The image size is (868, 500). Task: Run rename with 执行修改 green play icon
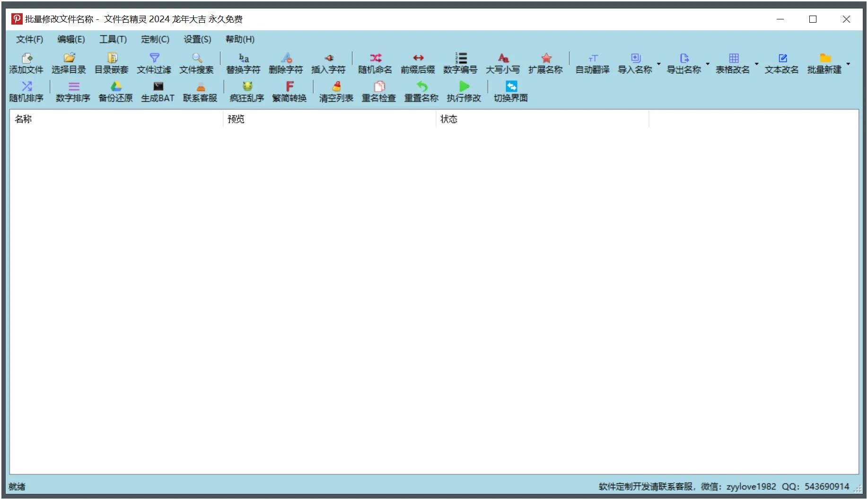pyautogui.click(x=464, y=87)
